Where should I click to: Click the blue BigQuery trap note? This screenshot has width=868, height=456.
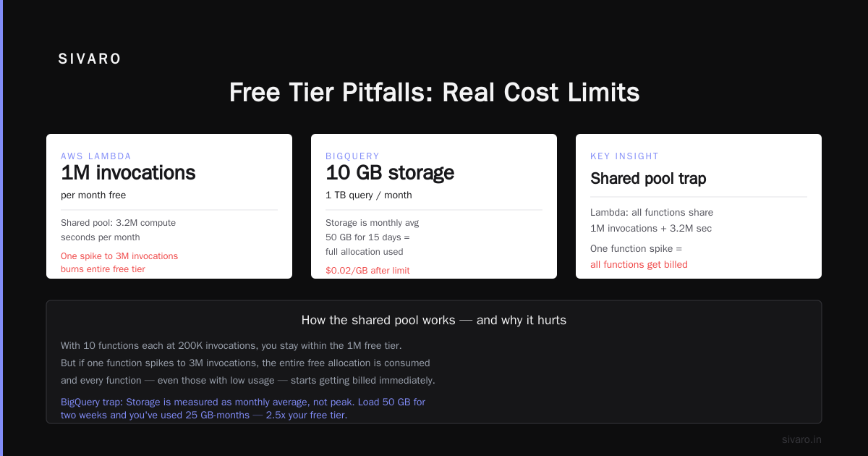click(243, 408)
